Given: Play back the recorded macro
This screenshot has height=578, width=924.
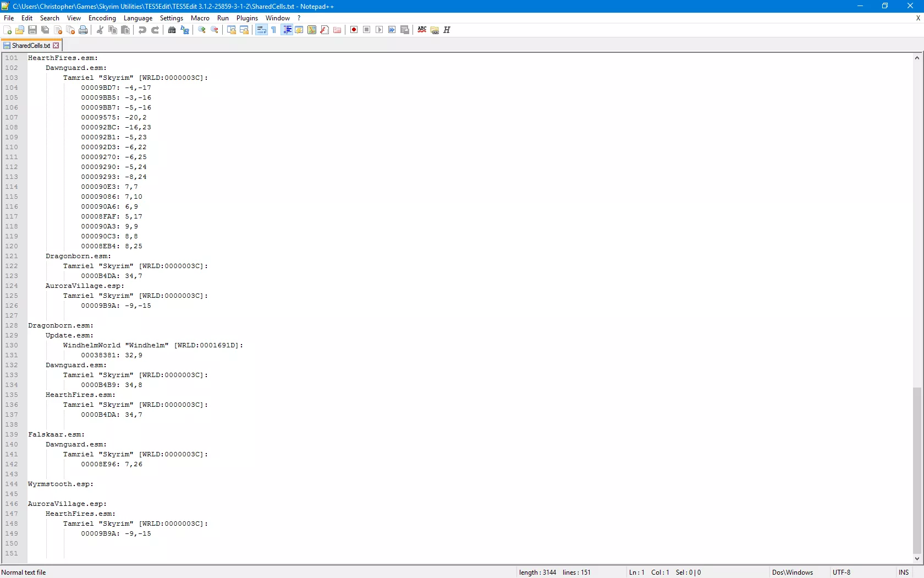Looking at the screenshot, I should [380, 30].
